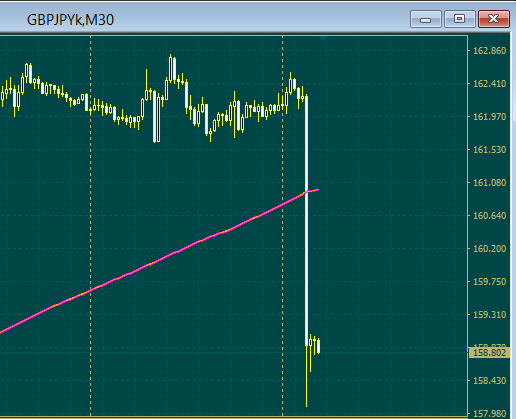Viewport: 516px width, 419px height.
Task: Select the chart shift triangle marker
Action: point(323,39)
